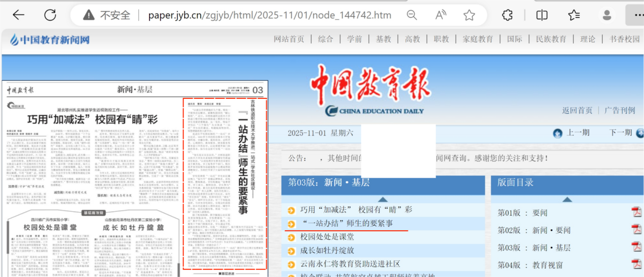Click the 返回首页 link
Image resolution: width=644 pixels, height=277 pixels.
pos(577,110)
